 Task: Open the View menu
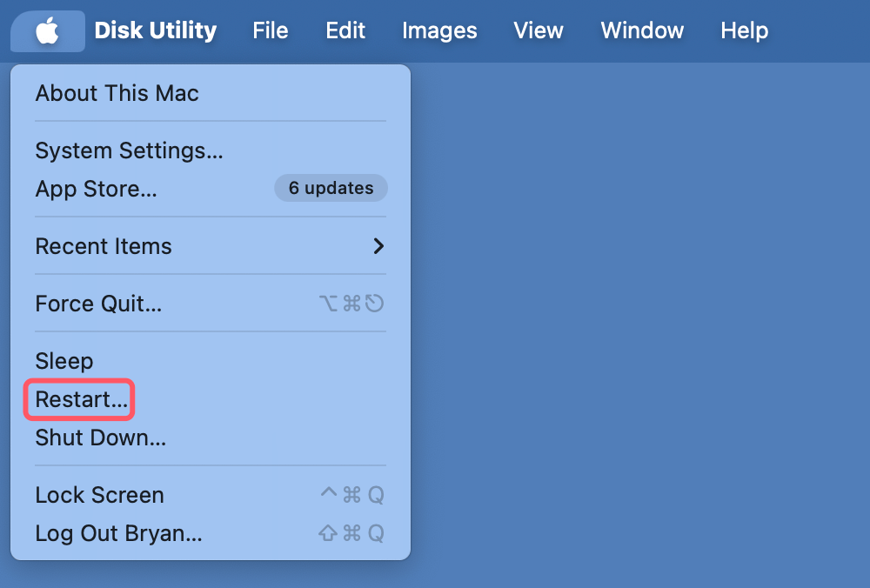(538, 30)
